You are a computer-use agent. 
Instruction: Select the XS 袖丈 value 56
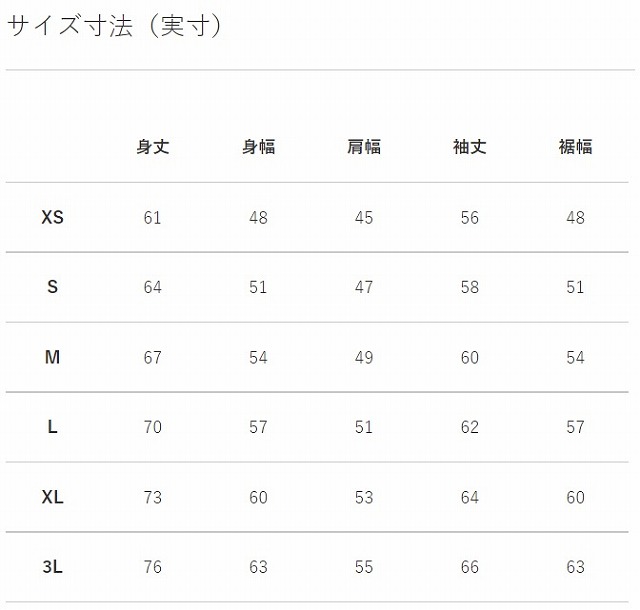469,218
